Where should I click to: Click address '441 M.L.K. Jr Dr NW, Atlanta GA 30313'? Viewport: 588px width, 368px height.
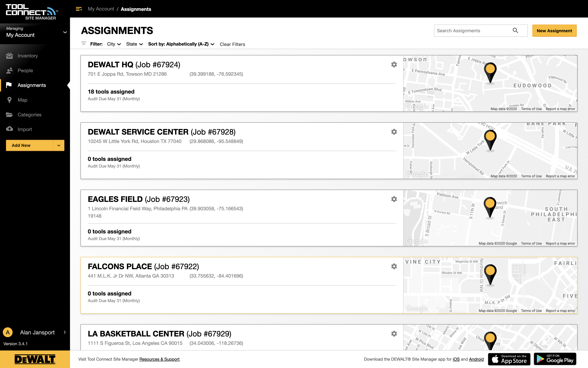click(131, 276)
